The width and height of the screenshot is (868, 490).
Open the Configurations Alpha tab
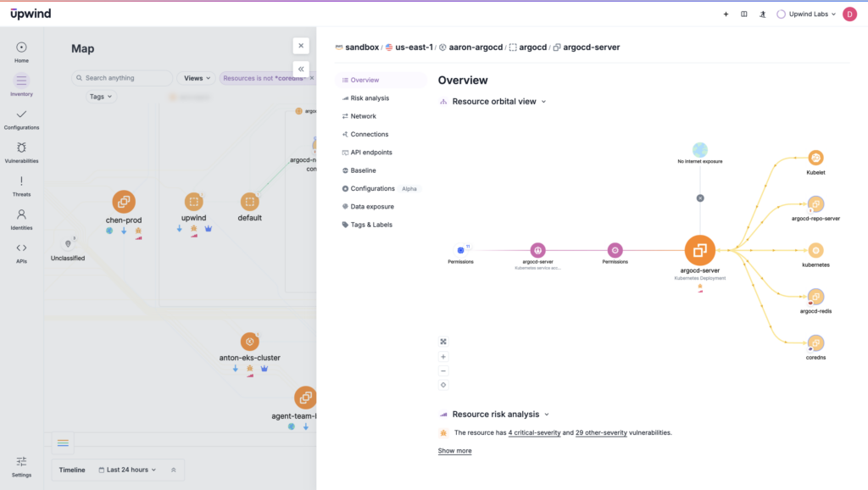pyautogui.click(x=381, y=188)
